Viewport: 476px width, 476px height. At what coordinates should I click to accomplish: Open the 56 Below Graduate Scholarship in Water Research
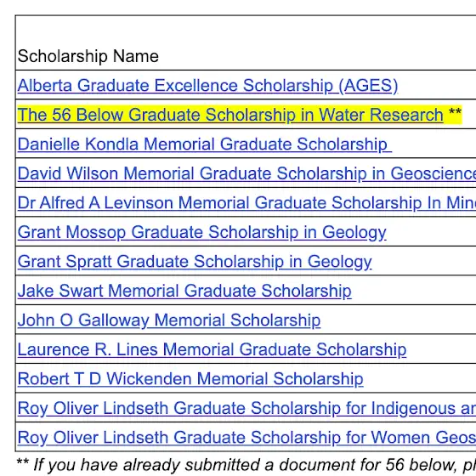pyautogui.click(x=230, y=115)
